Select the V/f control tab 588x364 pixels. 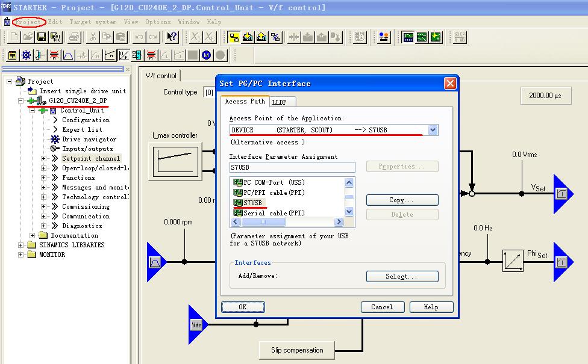[161, 76]
